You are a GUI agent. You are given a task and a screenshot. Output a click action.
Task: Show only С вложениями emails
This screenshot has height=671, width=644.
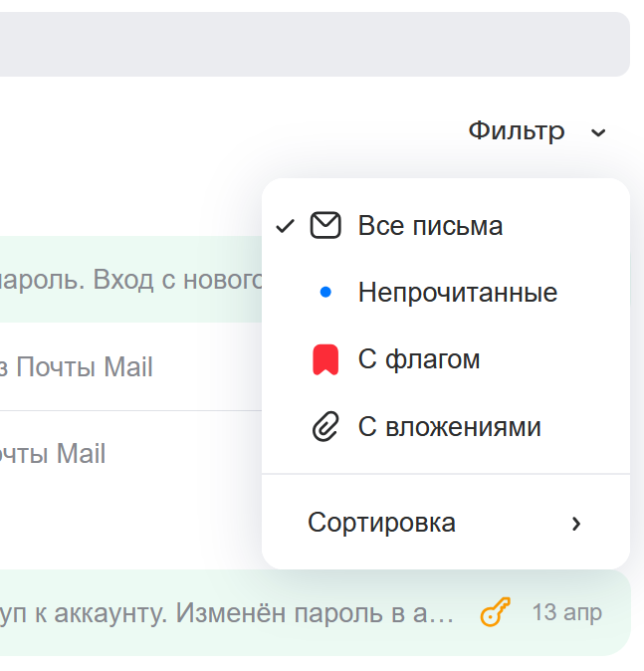pyautogui.click(x=449, y=427)
